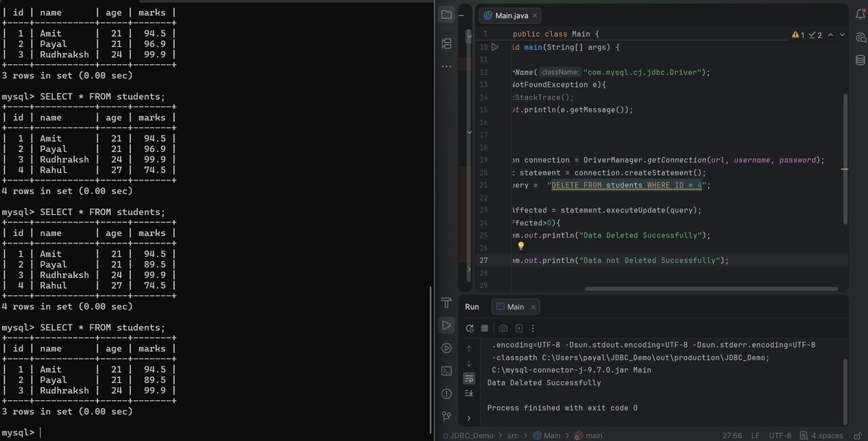Open the Services tool window icon
This screenshot has width=868, height=441.
(x=446, y=348)
